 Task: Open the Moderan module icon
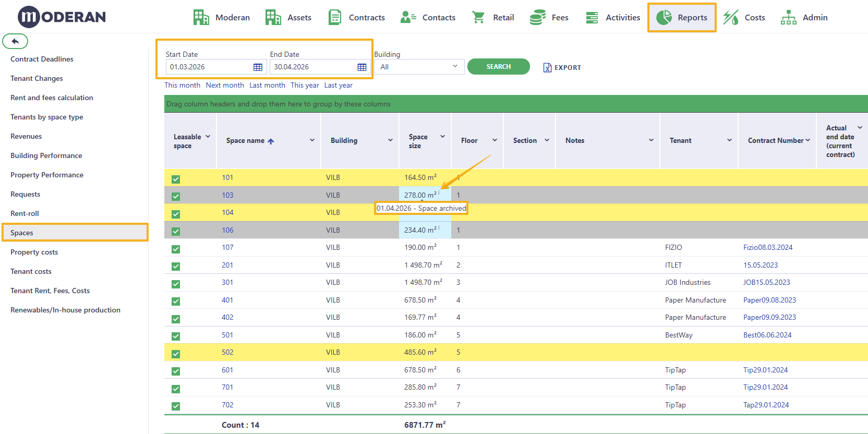[201, 17]
